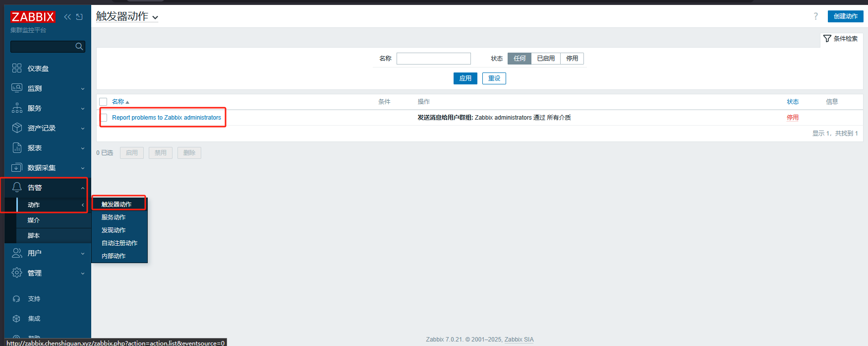Expand the 资产记录 menu chevron
868x346 pixels.
coord(83,129)
